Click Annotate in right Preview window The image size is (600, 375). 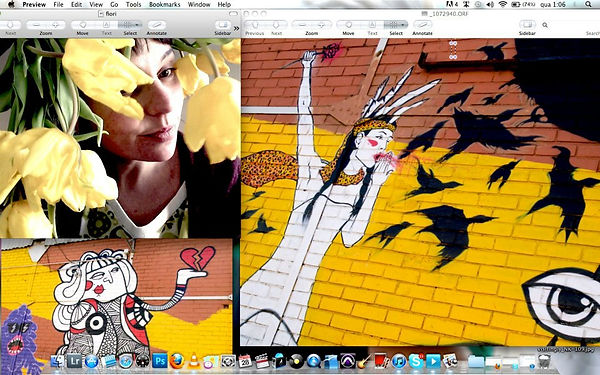[422, 25]
